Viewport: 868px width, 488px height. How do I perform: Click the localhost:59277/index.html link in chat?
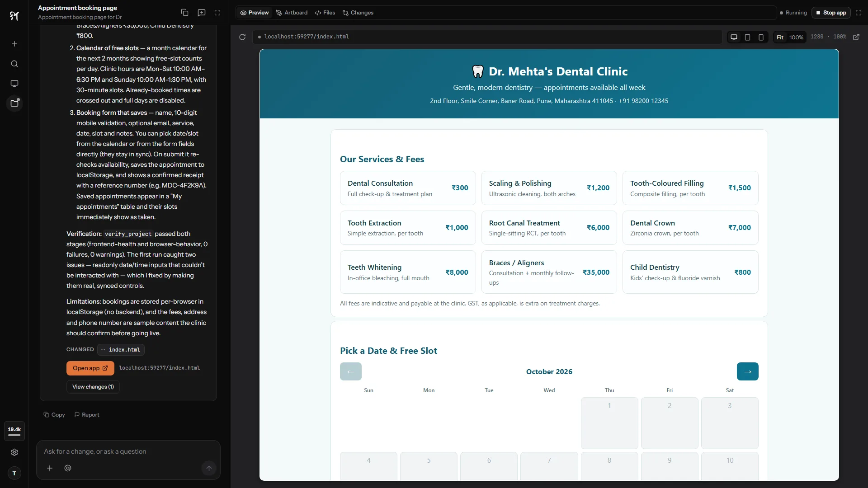159,368
